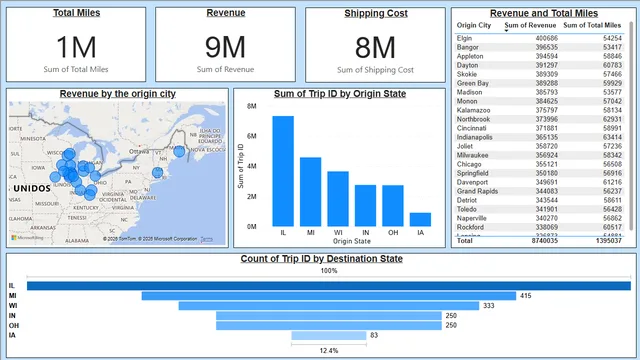Image resolution: width=640 pixels, height=360 pixels.
Task: Open the Terms link on the map
Action: (207, 239)
